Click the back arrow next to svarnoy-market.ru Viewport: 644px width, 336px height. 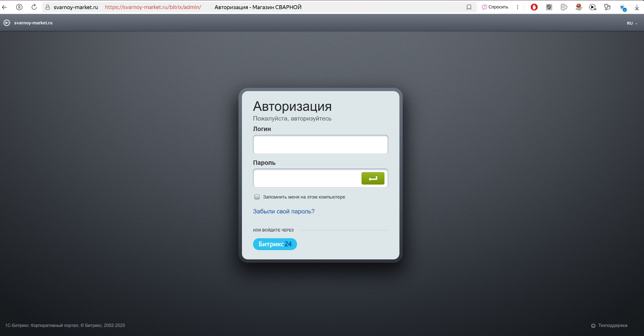pyautogui.click(x=7, y=23)
